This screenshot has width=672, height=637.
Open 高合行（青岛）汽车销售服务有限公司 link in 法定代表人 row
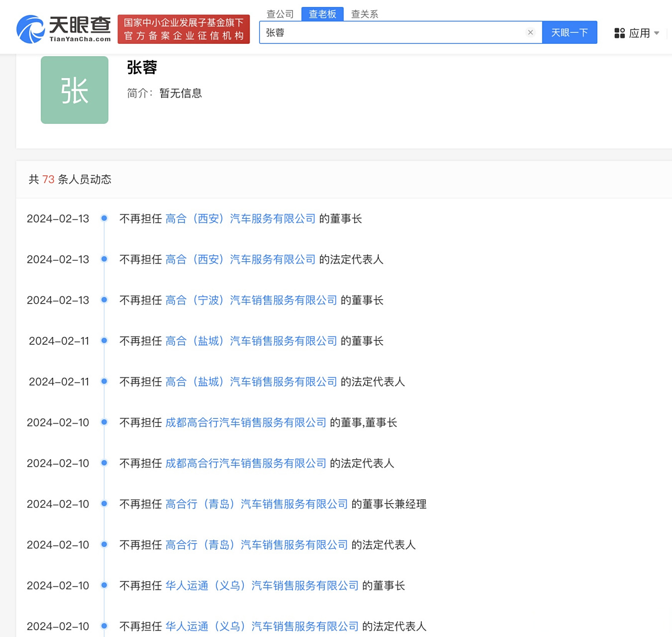click(x=257, y=545)
